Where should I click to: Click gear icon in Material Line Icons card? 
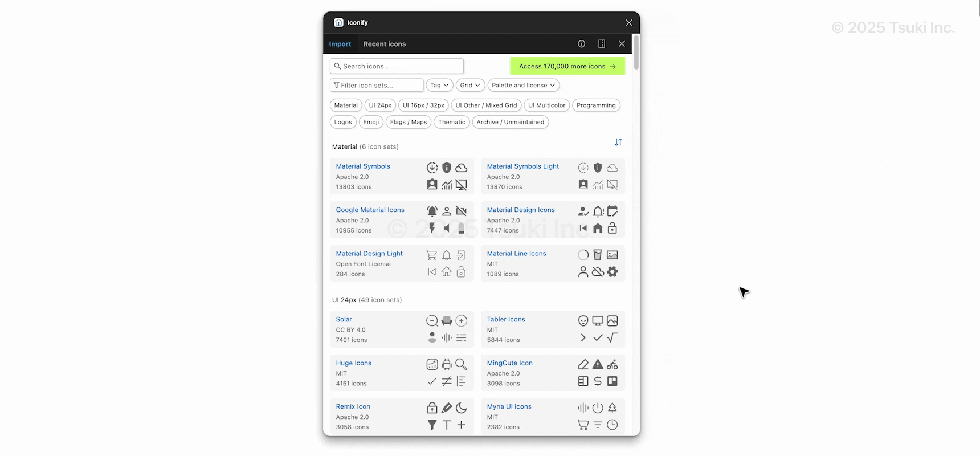[x=612, y=272]
